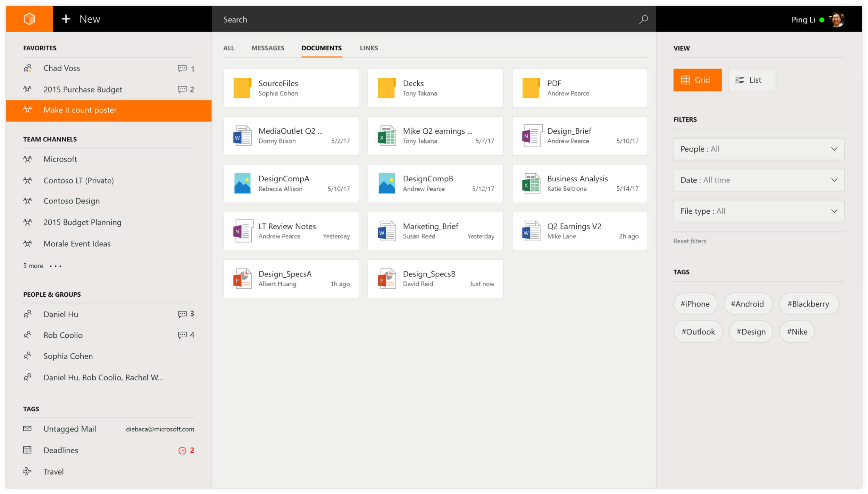Click the red clock icon next to Deadlines
Screen dimensions: 868x494
tap(182, 451)
